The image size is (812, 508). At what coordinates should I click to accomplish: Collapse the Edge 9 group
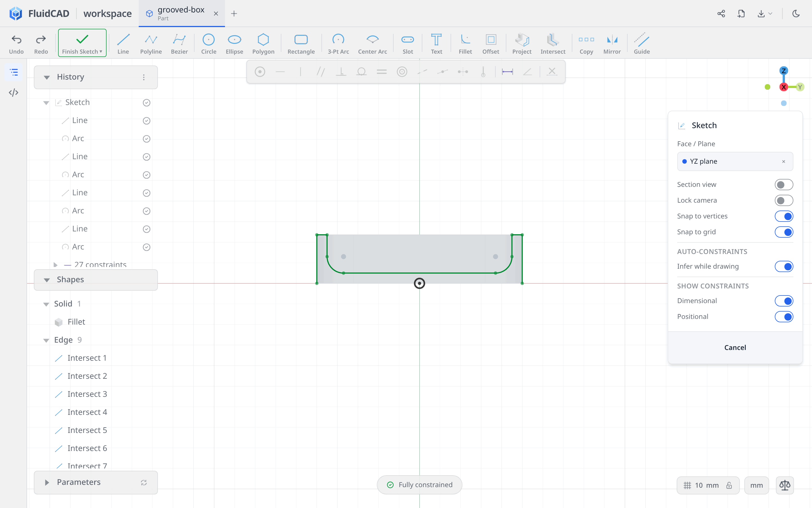click(x=46, y=340)
